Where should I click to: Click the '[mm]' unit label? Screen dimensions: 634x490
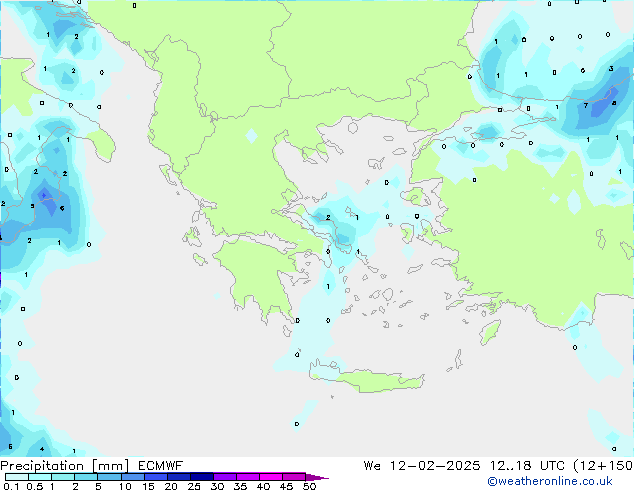point(110,466)
